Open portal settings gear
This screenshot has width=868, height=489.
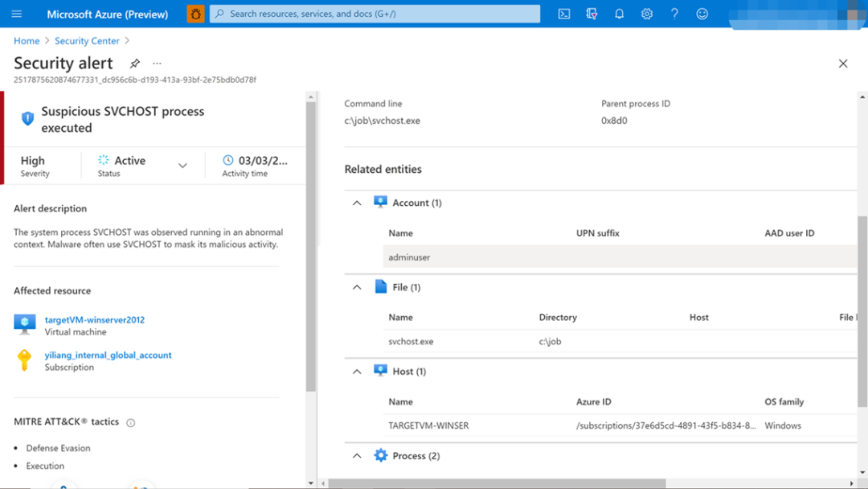(646, 14)
